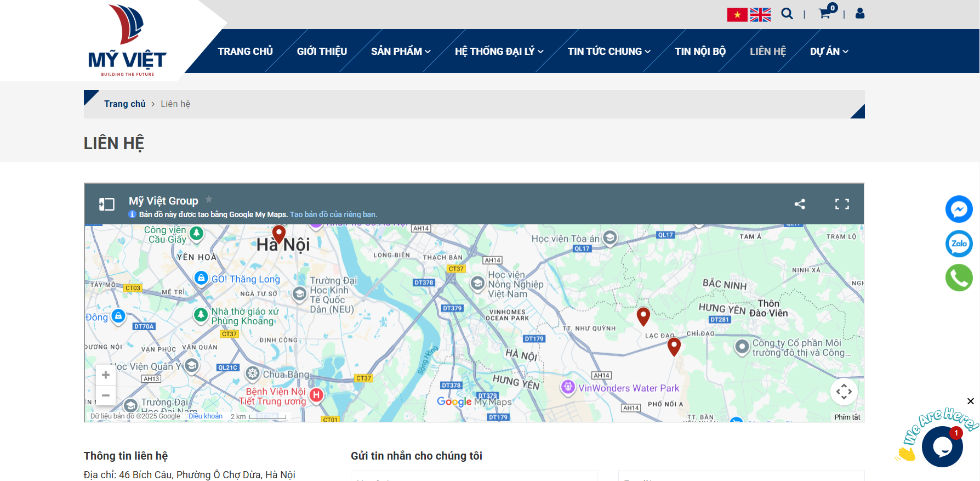Expand the SẢN PHẨM dropdown
This screenshot has height=481, width=980.
coord(401,52)
